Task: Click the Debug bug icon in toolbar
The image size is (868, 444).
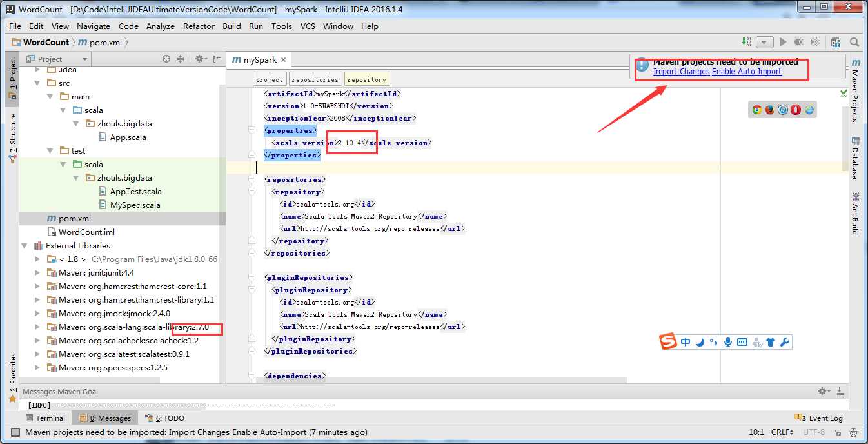Action: (x=799, y=42)
